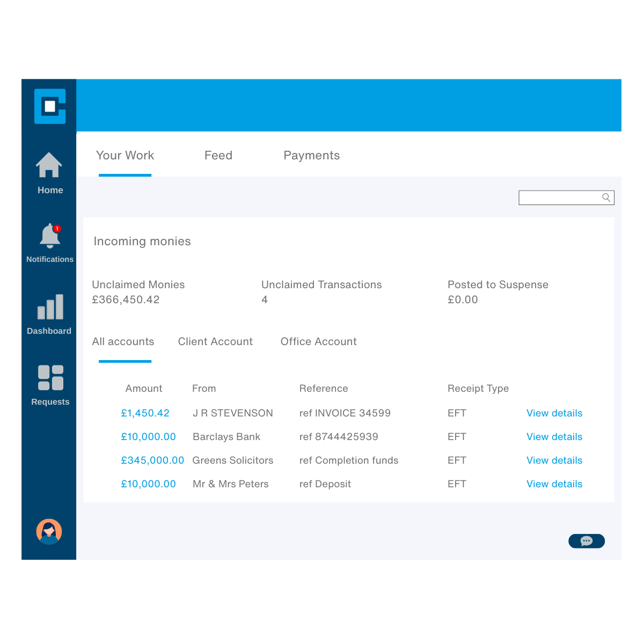Filter by Office Account tab

point(318,342)
